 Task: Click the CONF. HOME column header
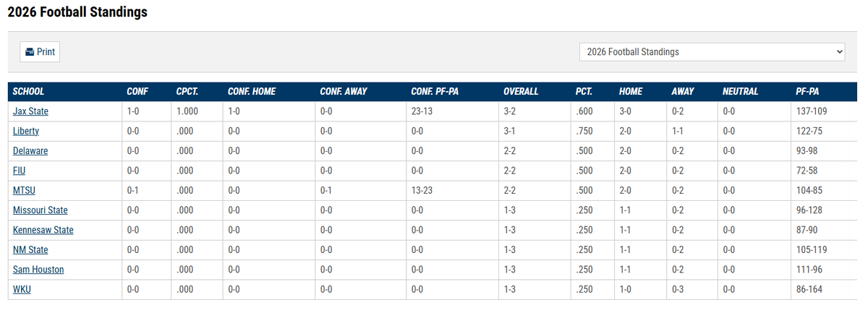[251, 92]
